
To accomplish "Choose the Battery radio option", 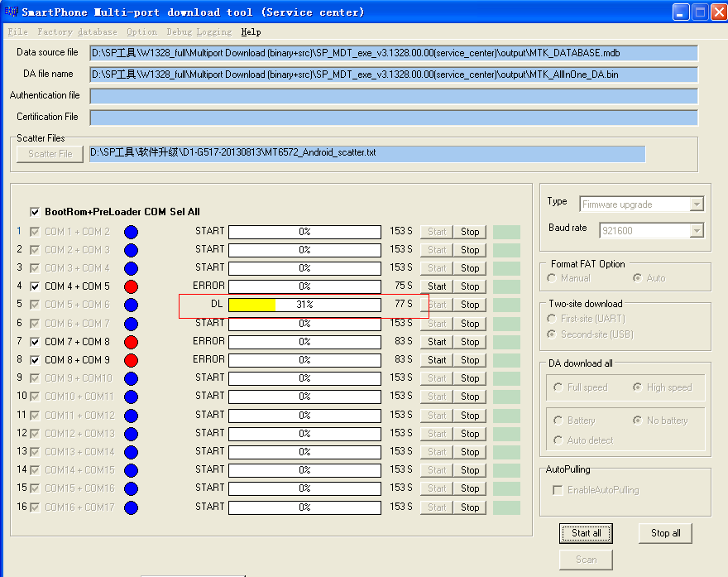I will tap(558, 420).
